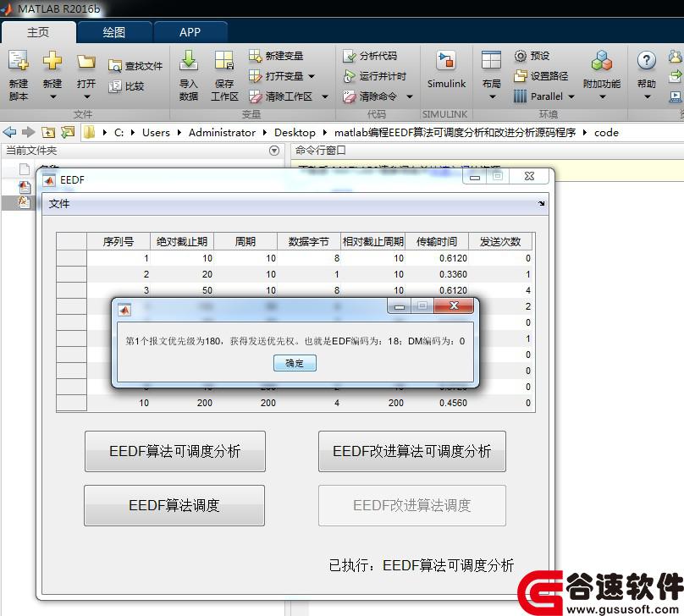Viewport: 684px width, 616px height.
Task: Undock the EEDF menu bar arrow
Action: click(x=541, y=204)
